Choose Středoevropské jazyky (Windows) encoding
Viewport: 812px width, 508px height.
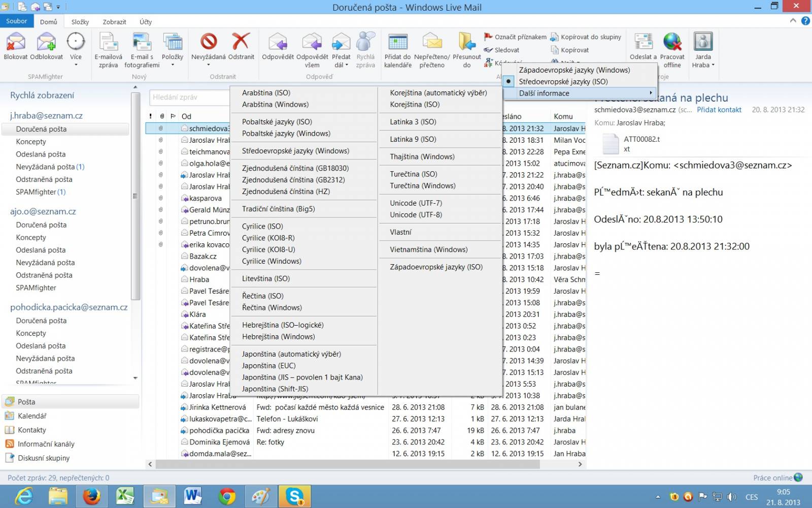click(x=295, y=151)
